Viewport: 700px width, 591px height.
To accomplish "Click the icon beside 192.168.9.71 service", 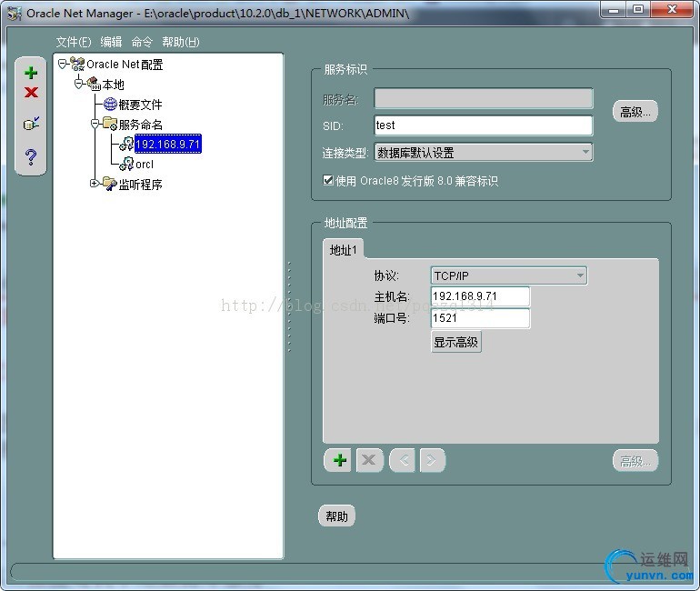I will point(126,144).
